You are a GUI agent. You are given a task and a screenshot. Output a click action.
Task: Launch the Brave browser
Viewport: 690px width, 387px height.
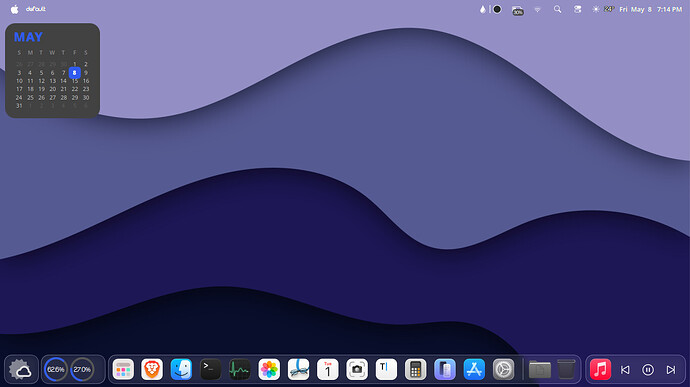coord(152,369)
